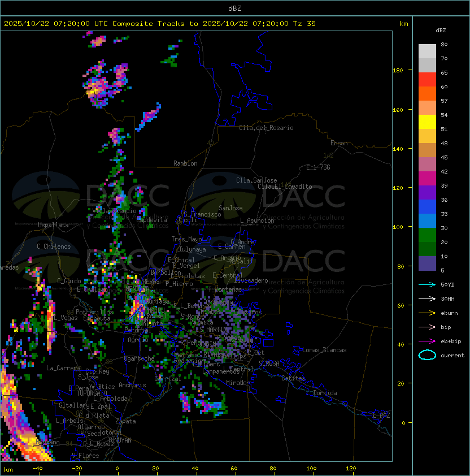Click the 51-54 dBZ yellow color swatch

(x=427, y=122)
